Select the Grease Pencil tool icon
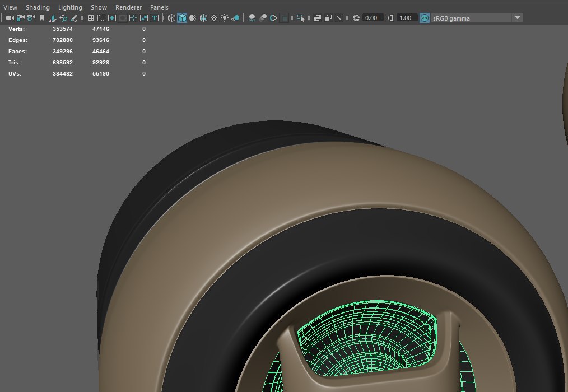Screen dimensions: 568x392 (74, 18)
